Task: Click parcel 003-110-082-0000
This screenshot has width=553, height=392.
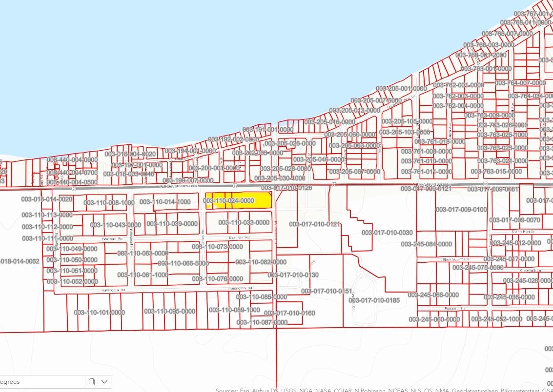Action: 261,262
